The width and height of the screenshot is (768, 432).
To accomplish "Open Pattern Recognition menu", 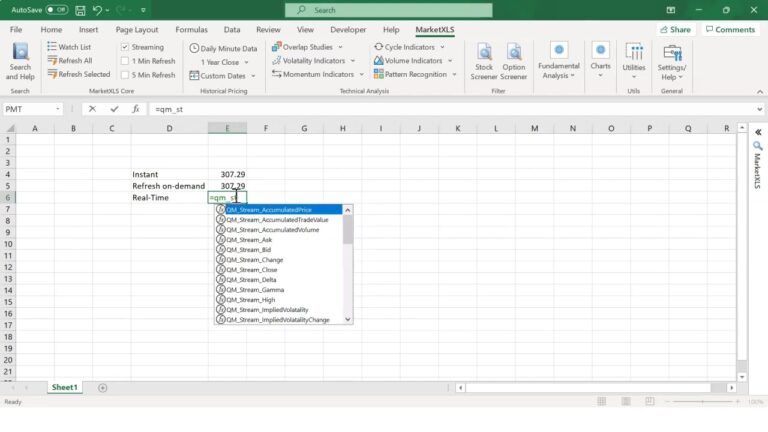I will [415, 74].
